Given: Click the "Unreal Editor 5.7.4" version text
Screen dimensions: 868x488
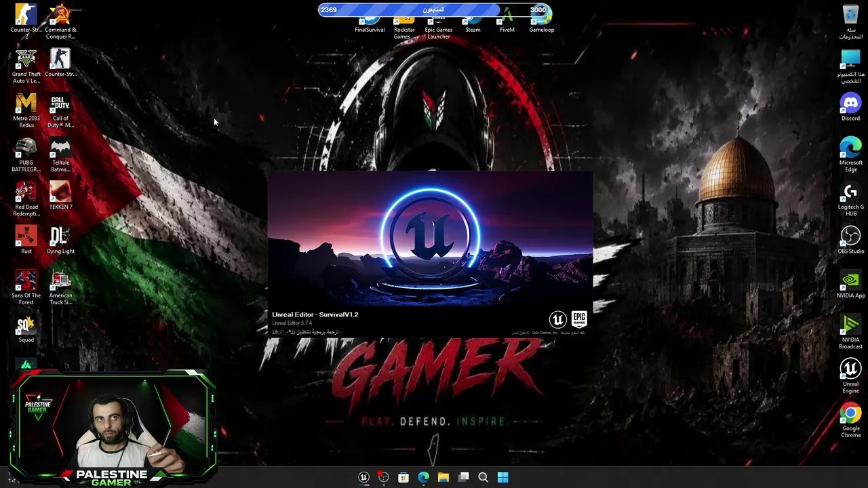Looking at the screenshot, I should click(x=292, y=323).
